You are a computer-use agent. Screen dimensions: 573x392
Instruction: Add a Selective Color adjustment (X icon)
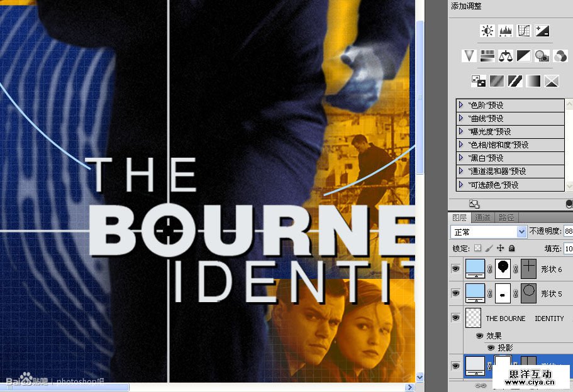coord(552,80)
